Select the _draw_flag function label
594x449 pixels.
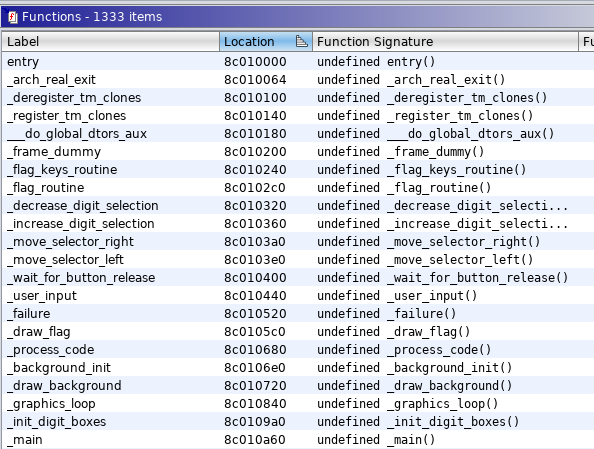[39, 332]
